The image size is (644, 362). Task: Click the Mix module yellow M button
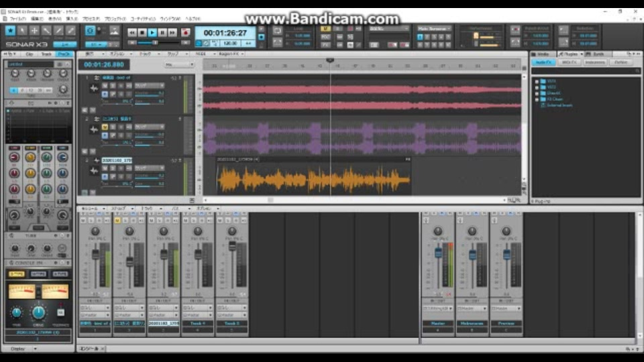click(x=325, y=29)
